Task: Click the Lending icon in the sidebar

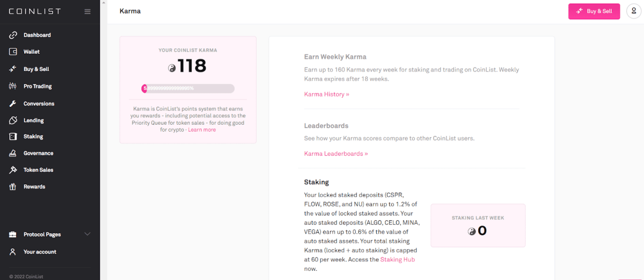Action: click(x=13, y=120)
